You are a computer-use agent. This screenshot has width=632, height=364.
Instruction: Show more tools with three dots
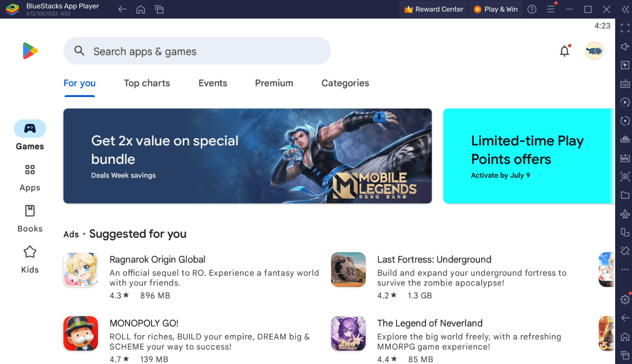tap(625, 269)
